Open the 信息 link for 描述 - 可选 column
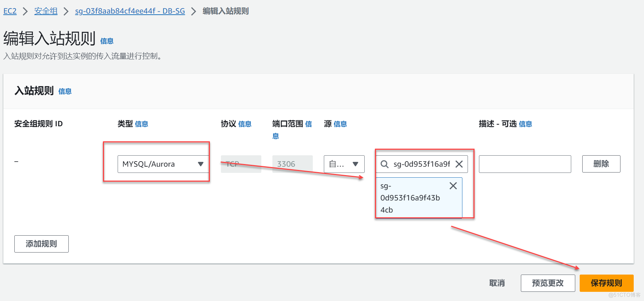Image resolution: width=644 pixels, height=301 pixels. point(526,124)
